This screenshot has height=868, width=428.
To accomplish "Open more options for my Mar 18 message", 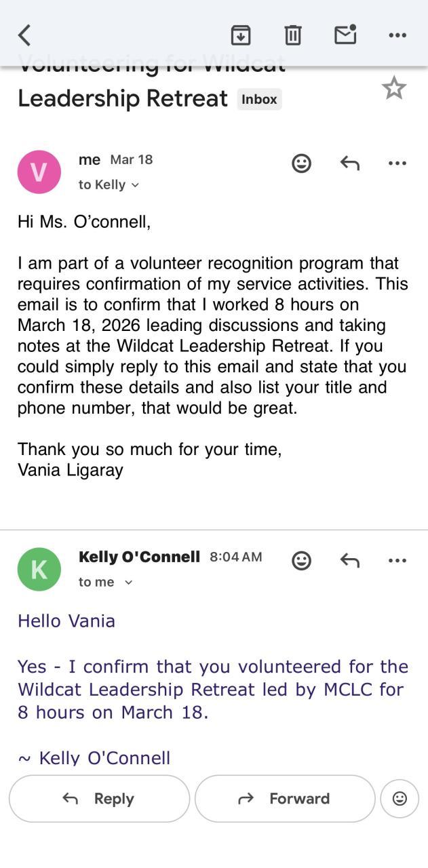I will [x=397, y=163].
